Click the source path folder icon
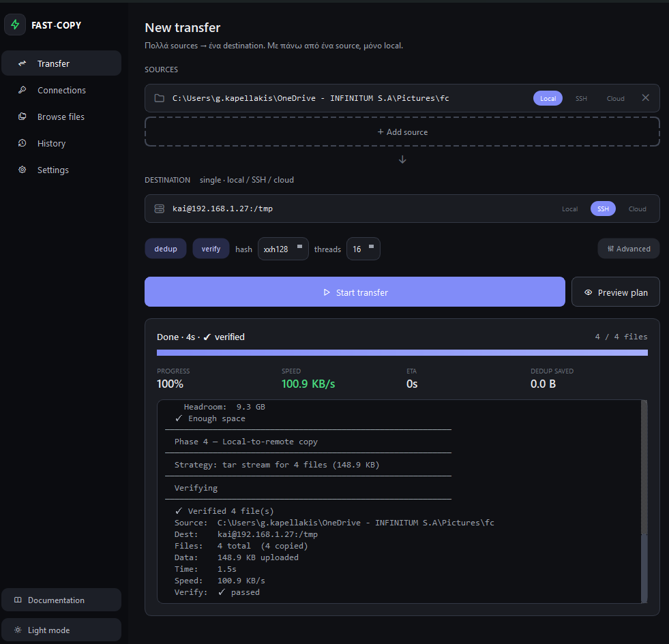Screen dimensions: 669x644 (159, 98)
